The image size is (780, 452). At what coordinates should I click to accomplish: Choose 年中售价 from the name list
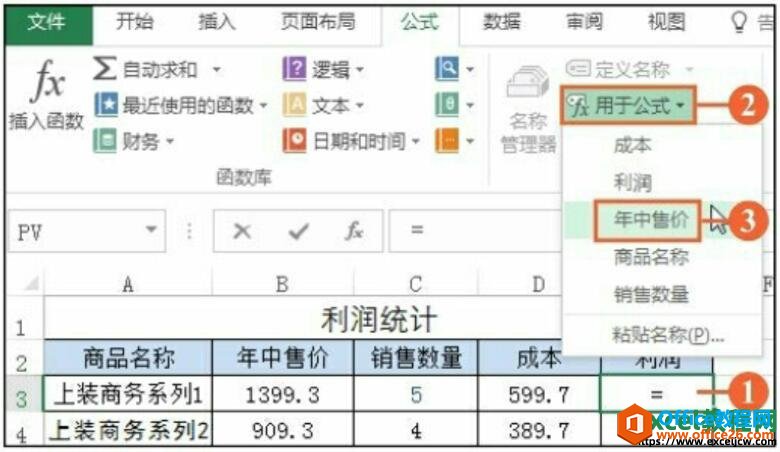[662, 220]
